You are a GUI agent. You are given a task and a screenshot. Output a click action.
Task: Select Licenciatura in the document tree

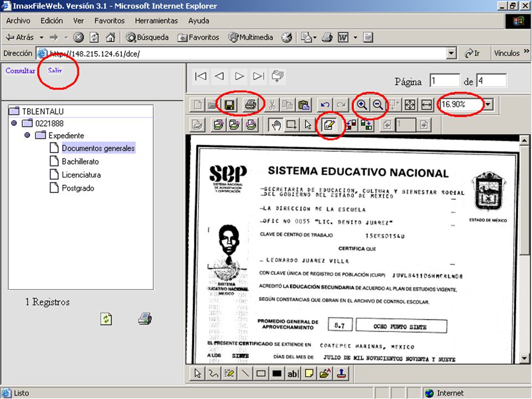click(81, 175)
